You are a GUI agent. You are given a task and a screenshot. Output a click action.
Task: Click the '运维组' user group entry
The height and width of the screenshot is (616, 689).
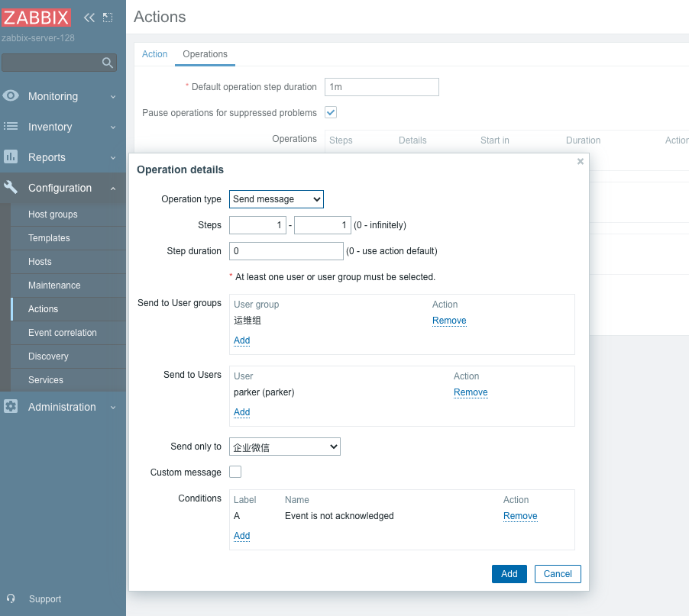coord(247,321)
